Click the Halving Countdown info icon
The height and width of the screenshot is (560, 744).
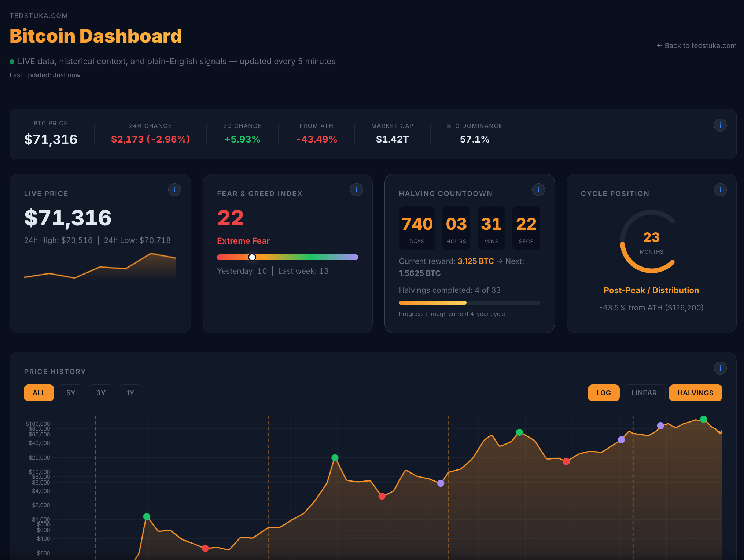tap(538, 189)
